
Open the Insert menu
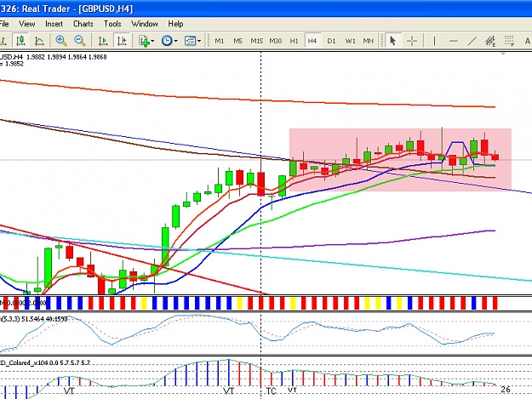pos(54,24)
